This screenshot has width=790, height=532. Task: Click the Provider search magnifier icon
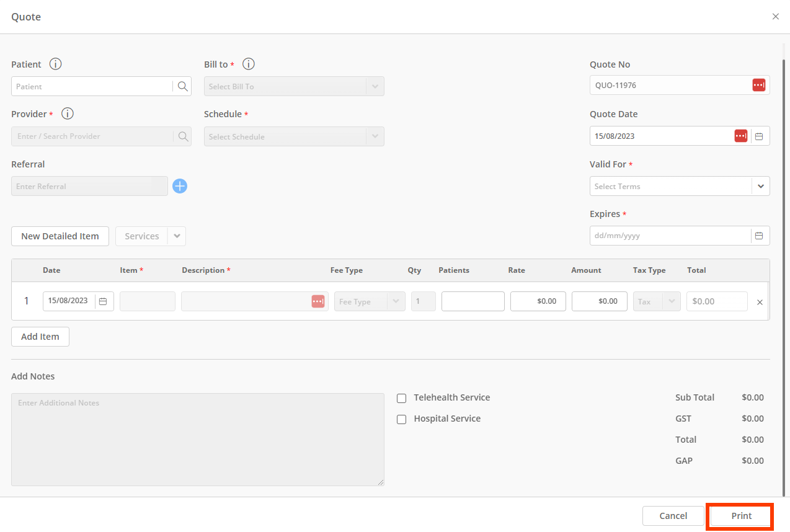tap(183, 136)
